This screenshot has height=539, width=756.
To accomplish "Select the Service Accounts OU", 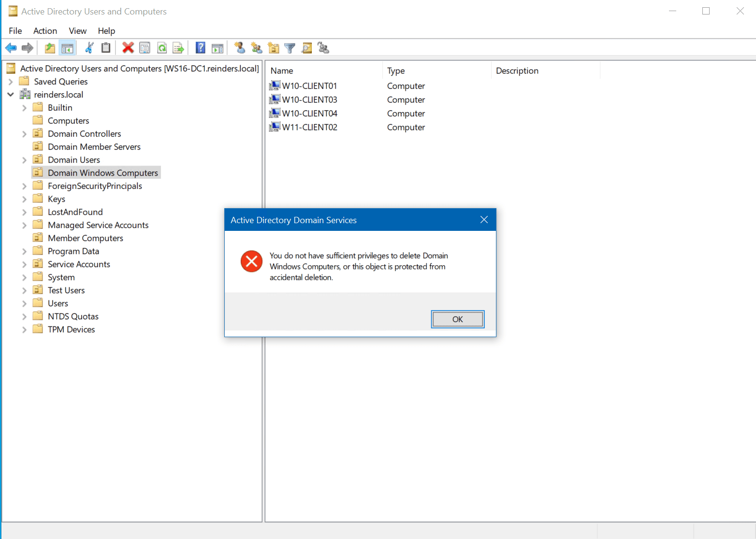I will coord(79,264).
